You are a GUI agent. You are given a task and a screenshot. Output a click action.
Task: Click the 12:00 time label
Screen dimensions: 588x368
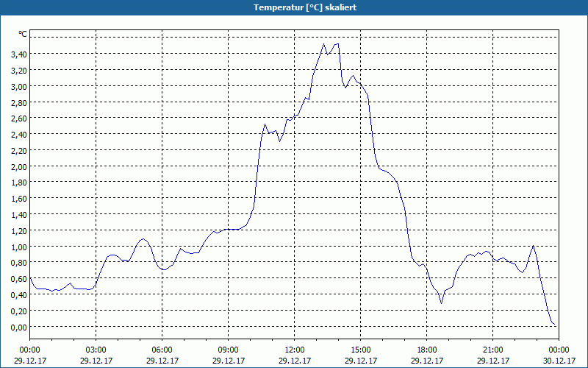295,350
